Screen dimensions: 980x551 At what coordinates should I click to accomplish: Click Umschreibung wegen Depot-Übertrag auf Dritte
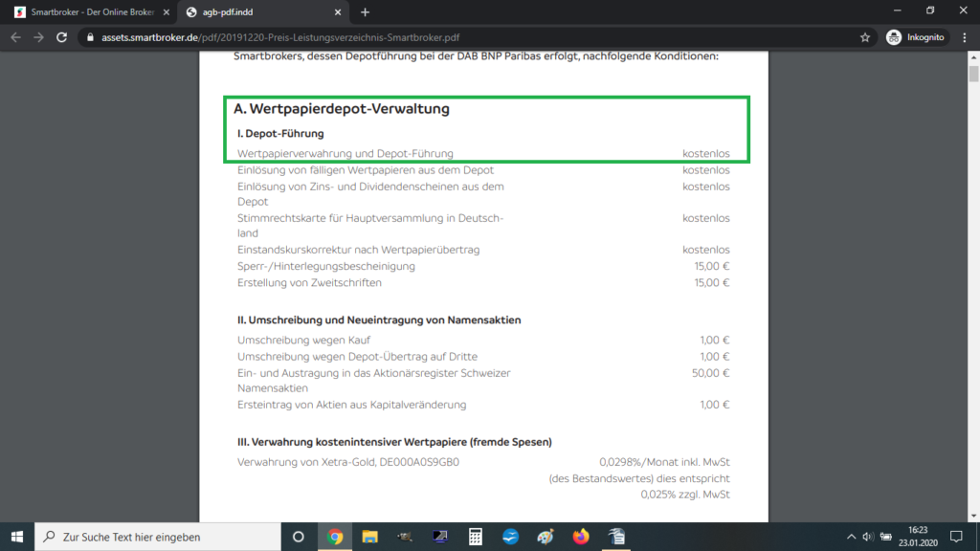(357, 357)
